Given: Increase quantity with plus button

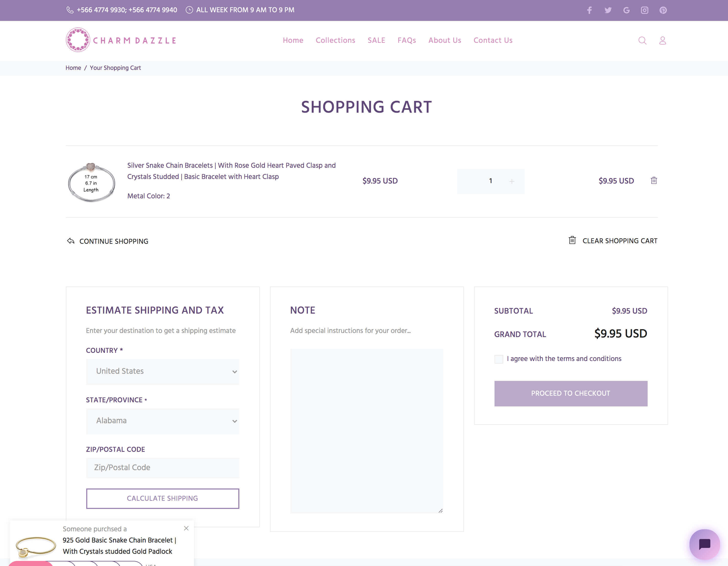Looking at the screenshot, I should (x=512, y=181).
